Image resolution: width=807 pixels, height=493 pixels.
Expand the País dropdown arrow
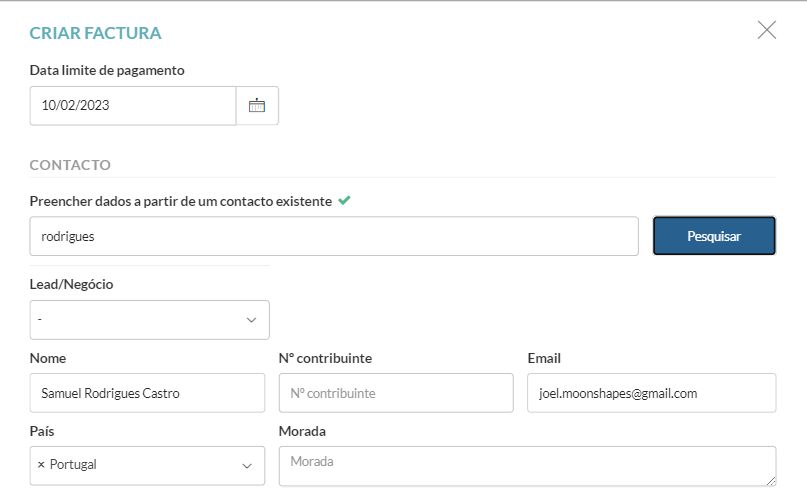pos(247,466)
